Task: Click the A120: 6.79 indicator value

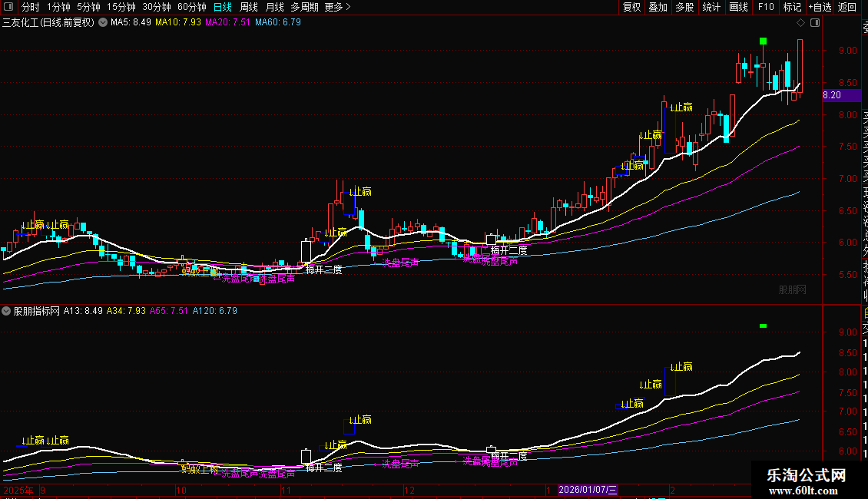Action: click(x=215, y=311)
